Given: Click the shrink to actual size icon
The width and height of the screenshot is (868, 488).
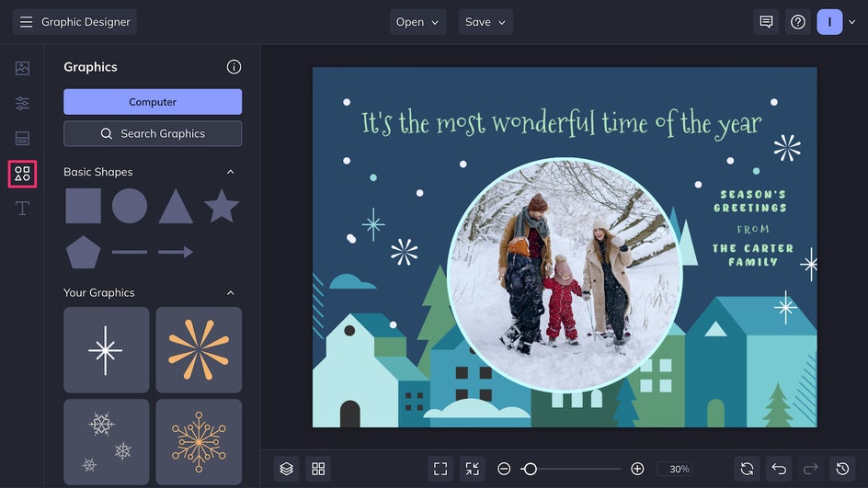Looking at the screenshot, I should click(473, 470).
